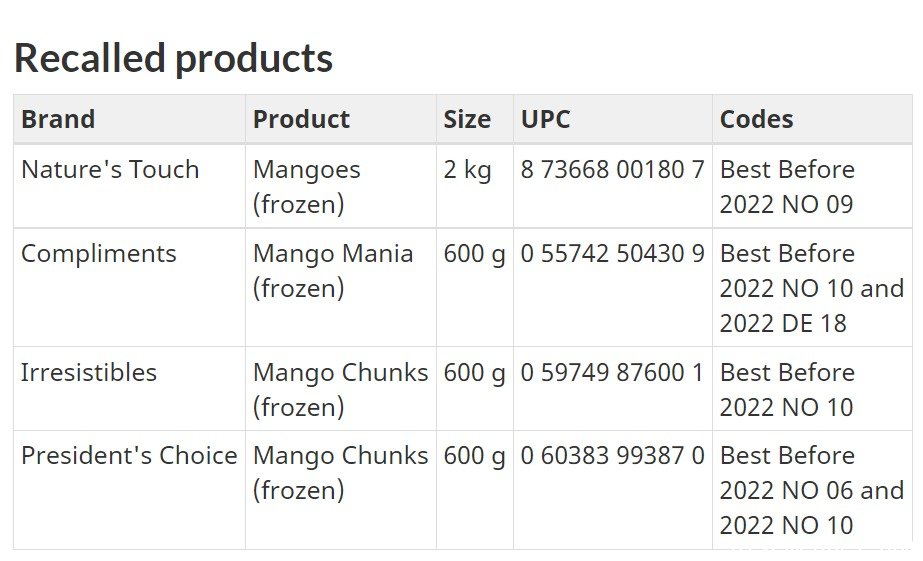The height and width of the screenshot is (561, 923).
Task: Click the Compliments brand cell
Action: coord(129,287)
